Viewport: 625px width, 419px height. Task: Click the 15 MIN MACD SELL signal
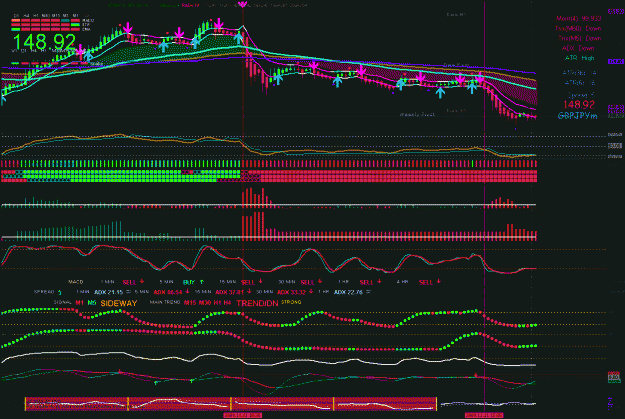248,282
